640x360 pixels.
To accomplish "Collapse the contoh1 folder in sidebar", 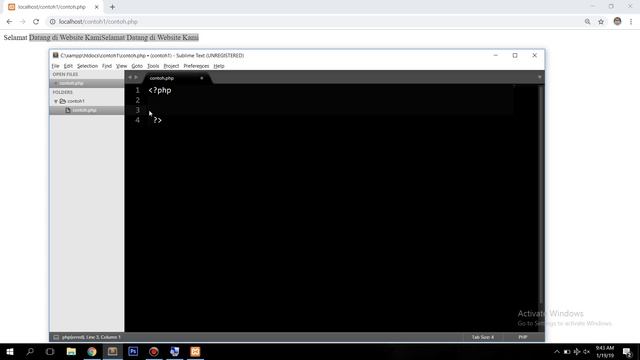I will pyautogui.click(x=56, y=101).
